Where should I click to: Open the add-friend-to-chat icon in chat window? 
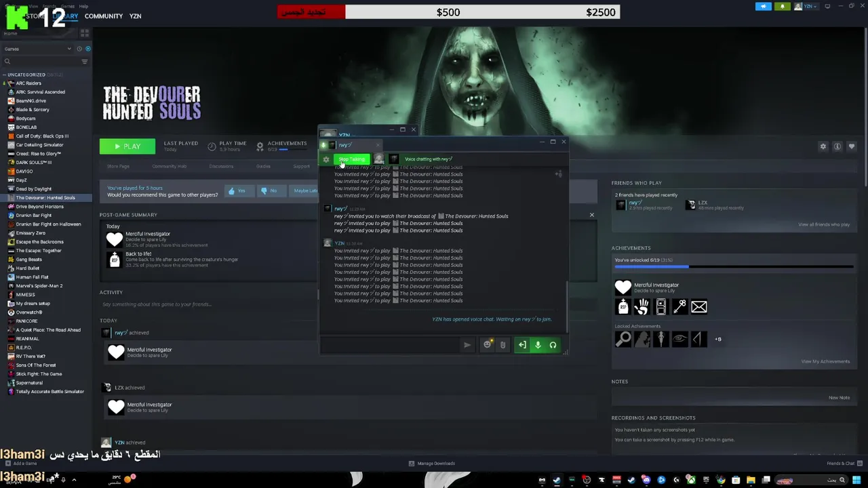(558, 174)
